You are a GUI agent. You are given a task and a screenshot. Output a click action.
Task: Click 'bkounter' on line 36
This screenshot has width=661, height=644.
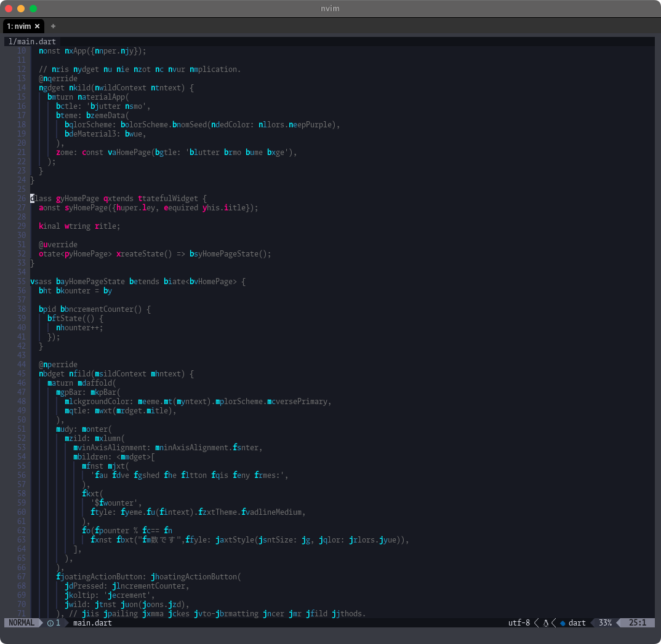click(73, 290)
